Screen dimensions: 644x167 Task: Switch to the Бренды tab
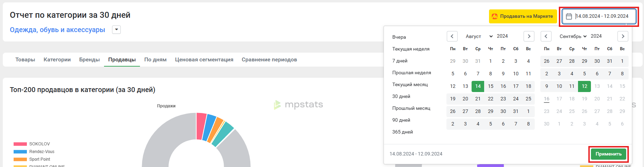coord(89,60)
